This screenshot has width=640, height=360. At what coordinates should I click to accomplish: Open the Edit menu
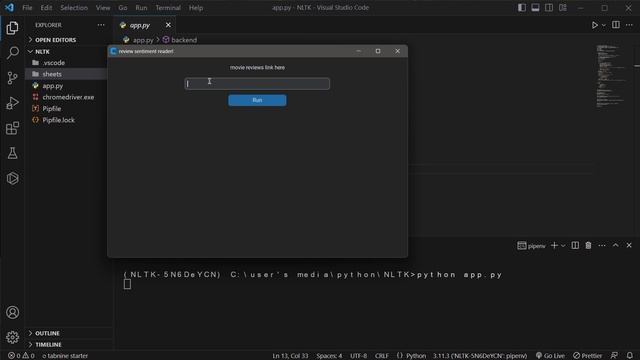click(46, 8)
